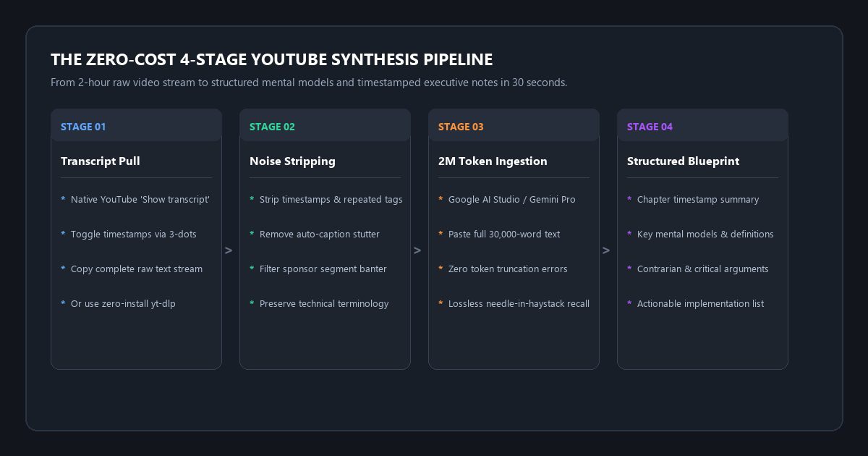Screen dimensions: 868x456
Task: Click the '2M Token Ingestion' card heading
Action: 493,161
